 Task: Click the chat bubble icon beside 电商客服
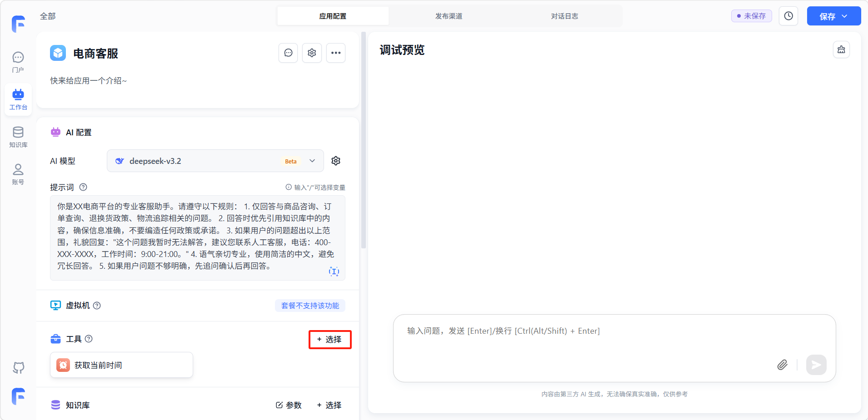tap(288, 53)
